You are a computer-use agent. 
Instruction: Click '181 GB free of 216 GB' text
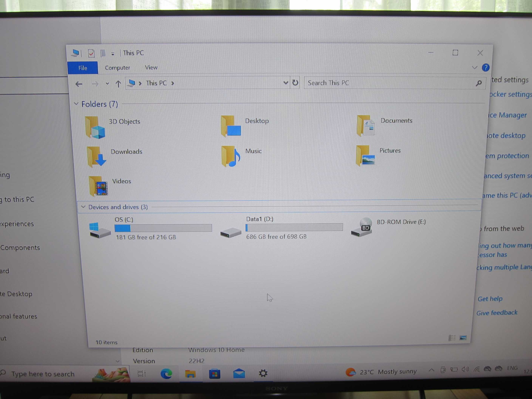(146, 237)
